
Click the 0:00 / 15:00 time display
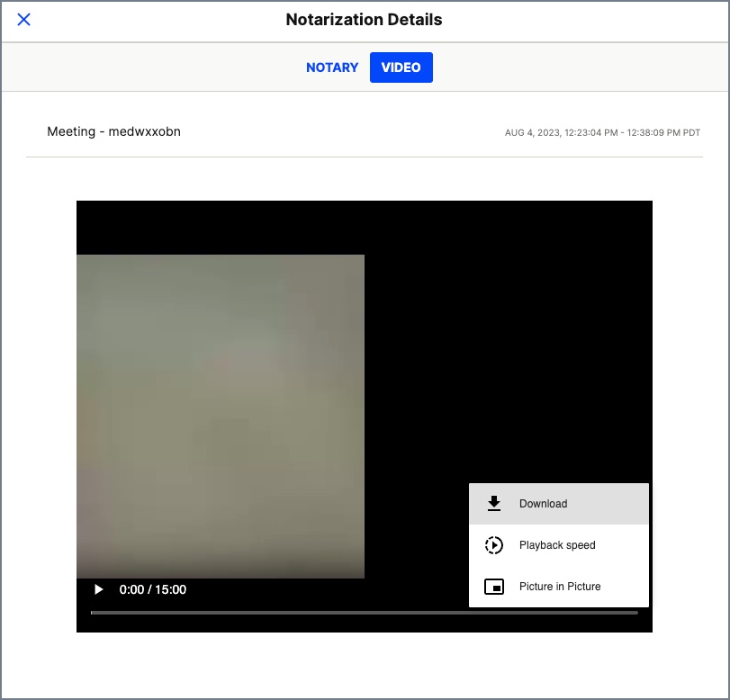click(153, 589)
